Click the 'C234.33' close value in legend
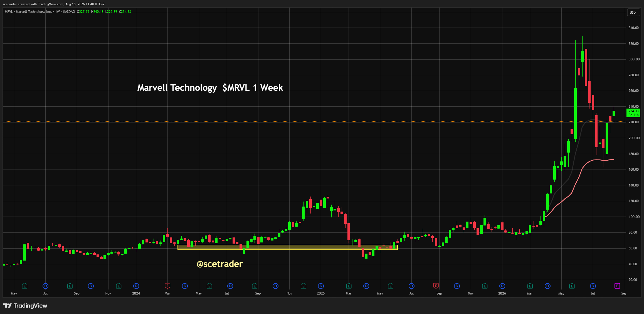The width and height of the screenshot is (644, 314). point(125,12)
